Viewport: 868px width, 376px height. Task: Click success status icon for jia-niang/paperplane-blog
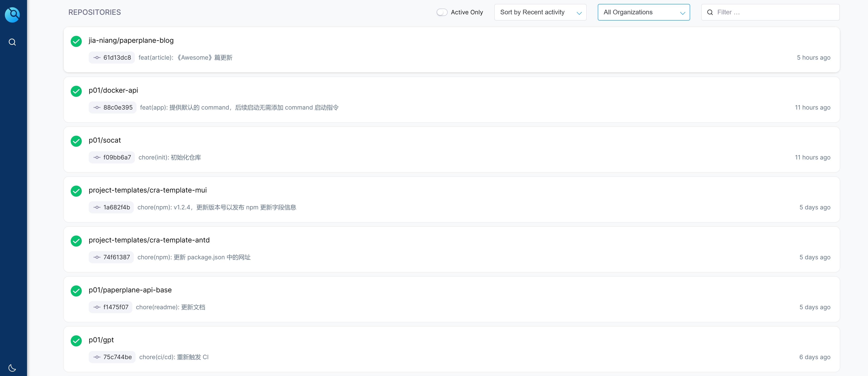(x=76, y=41)
